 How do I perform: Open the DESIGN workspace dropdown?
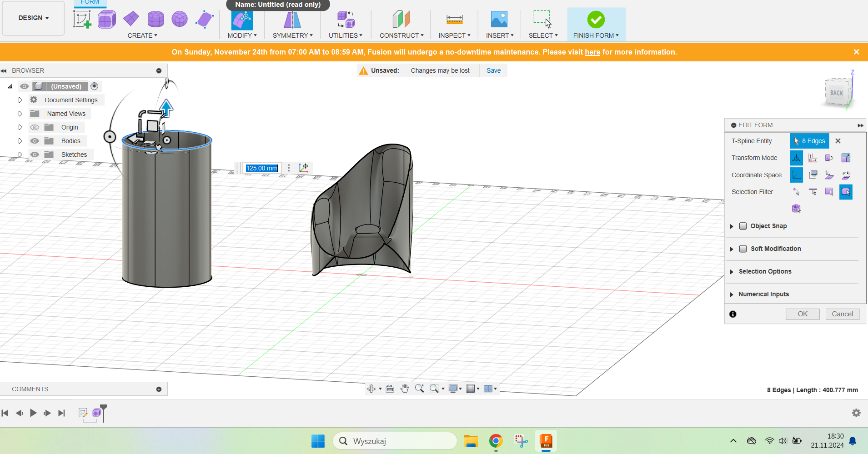click(33, 18)
